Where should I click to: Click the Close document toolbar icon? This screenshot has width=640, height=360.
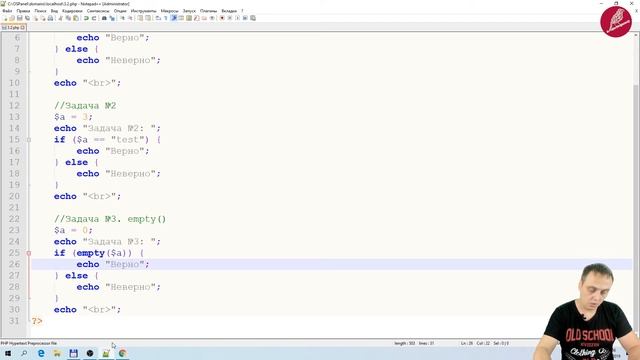click(36, 18)
